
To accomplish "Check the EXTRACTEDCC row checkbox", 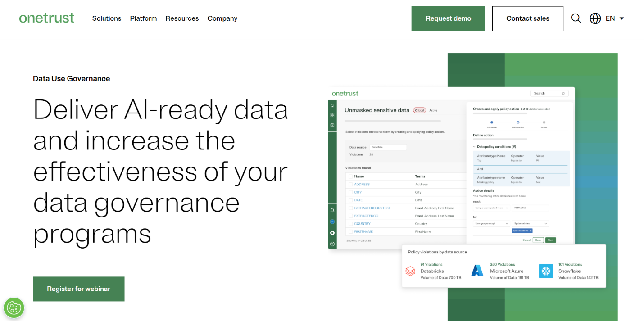I will (350, 216).
